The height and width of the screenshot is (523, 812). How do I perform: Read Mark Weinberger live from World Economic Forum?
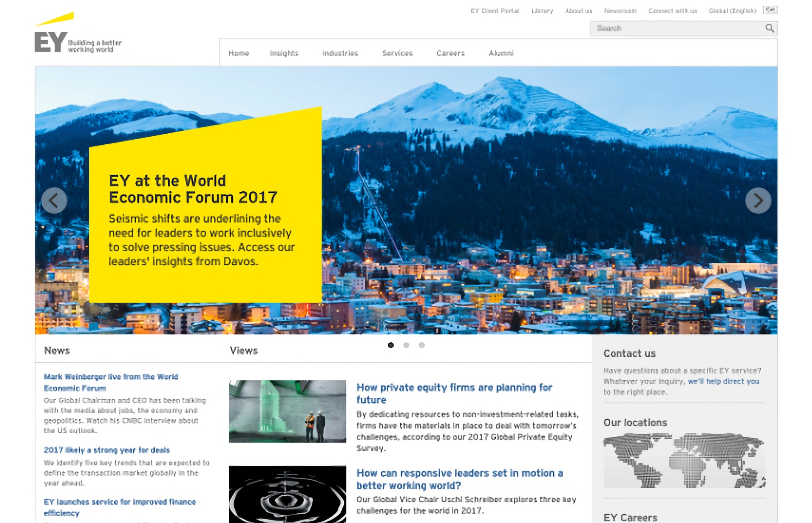(111, 382)
